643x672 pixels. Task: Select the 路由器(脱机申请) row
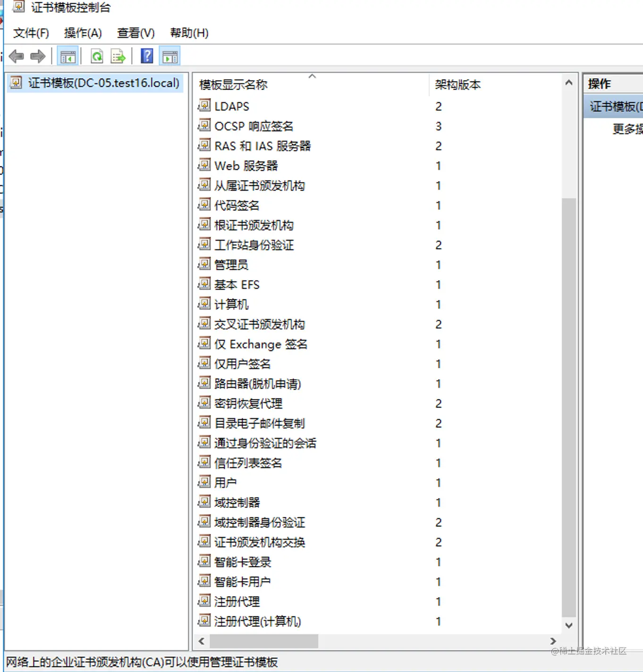(x=378, y=384)
